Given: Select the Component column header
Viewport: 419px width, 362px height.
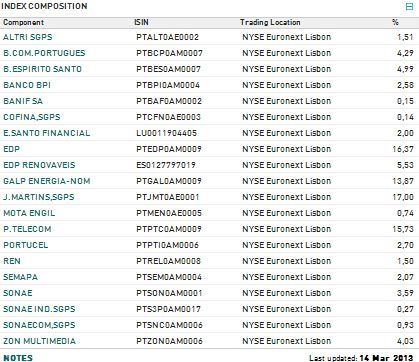Looking at the screenshot, I should point(23,22).
